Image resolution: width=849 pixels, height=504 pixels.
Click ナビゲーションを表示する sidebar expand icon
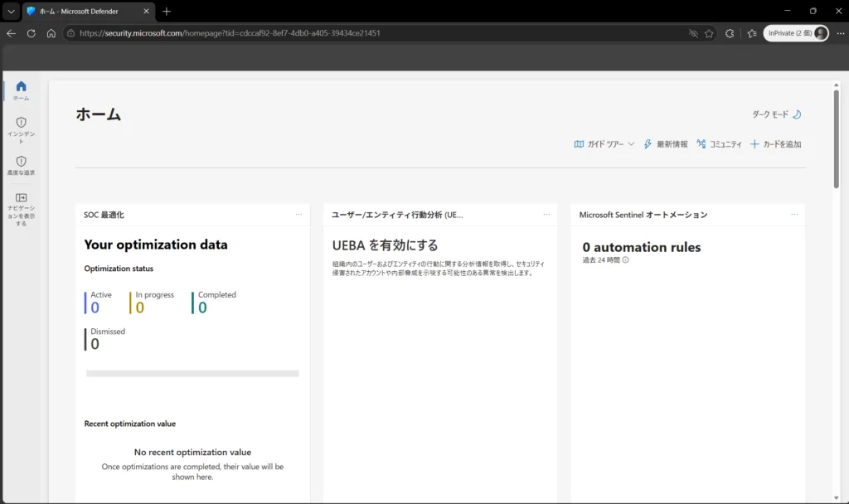click(21, 197)
